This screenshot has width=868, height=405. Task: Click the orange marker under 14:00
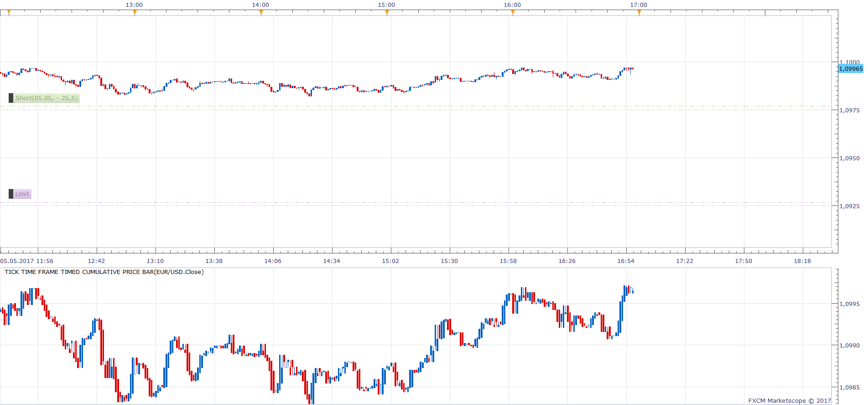261,13
